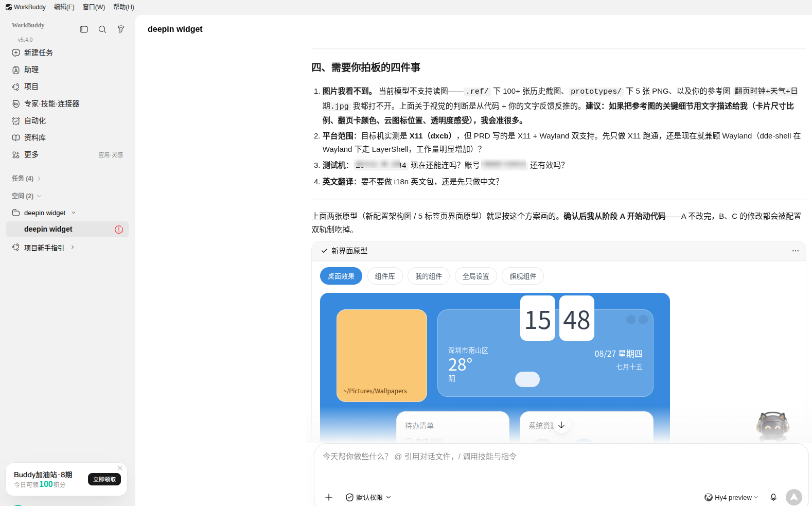
Task: Switch to the 我的组件 tab
Action: [429, 276]
